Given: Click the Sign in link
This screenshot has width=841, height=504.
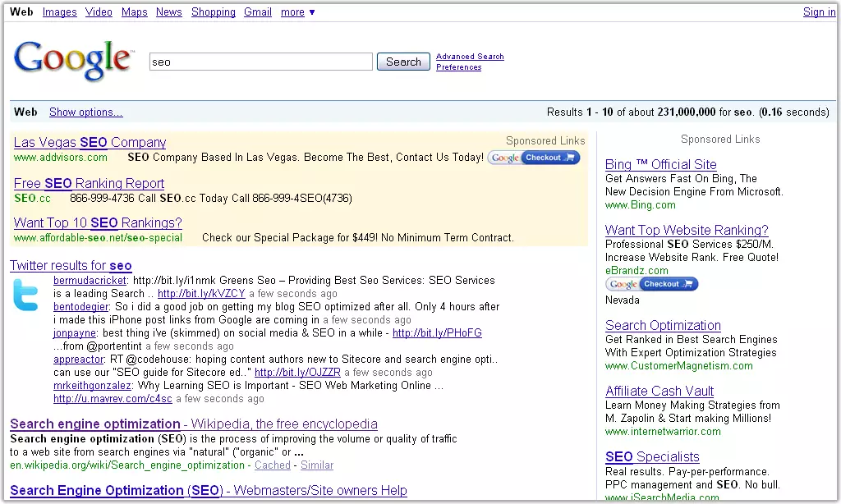Looking at the screenshot, I should point(819,12).
